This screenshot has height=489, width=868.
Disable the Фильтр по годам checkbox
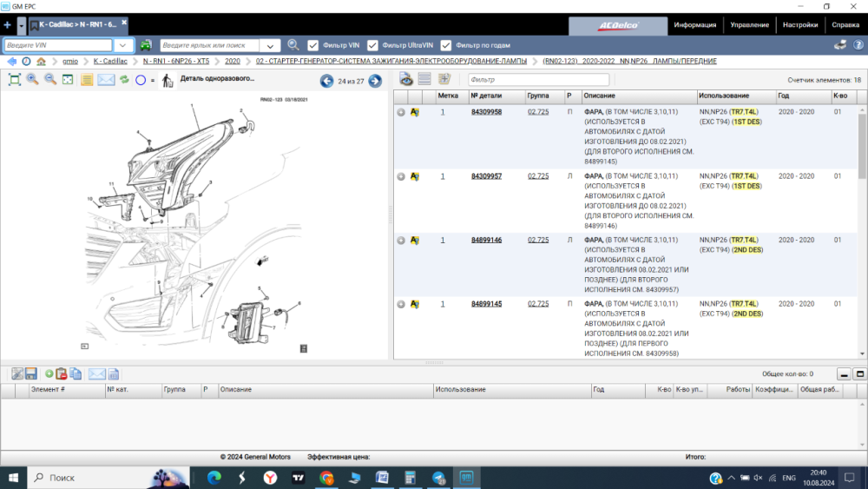pos(446,45)
